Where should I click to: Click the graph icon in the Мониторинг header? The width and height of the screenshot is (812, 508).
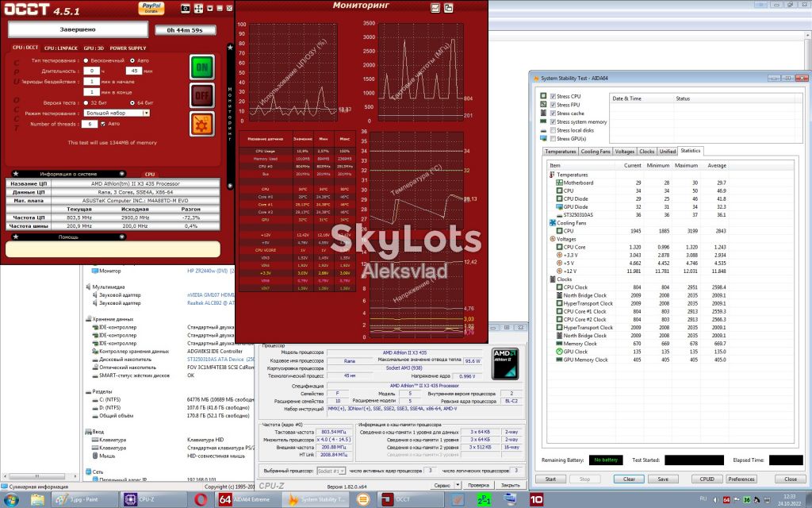[x=435, y=8]
